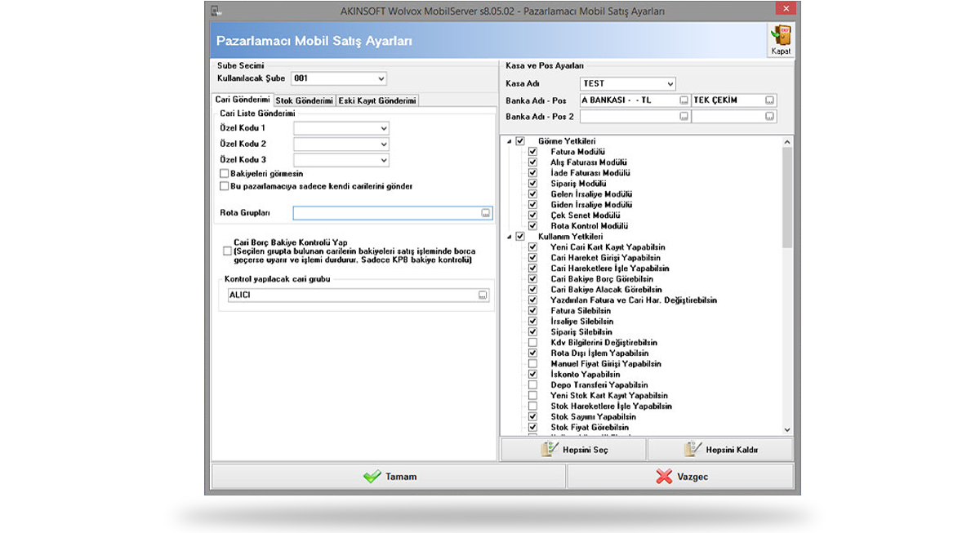Open lookup for Banka Adı - Pos 2 bank field
Image resolution: width=980 pixels, height=533 pixels.
click(684, 117)
